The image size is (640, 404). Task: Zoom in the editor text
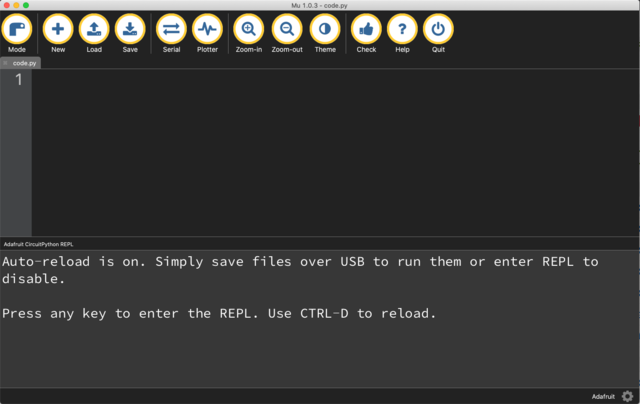coord(249,33)
